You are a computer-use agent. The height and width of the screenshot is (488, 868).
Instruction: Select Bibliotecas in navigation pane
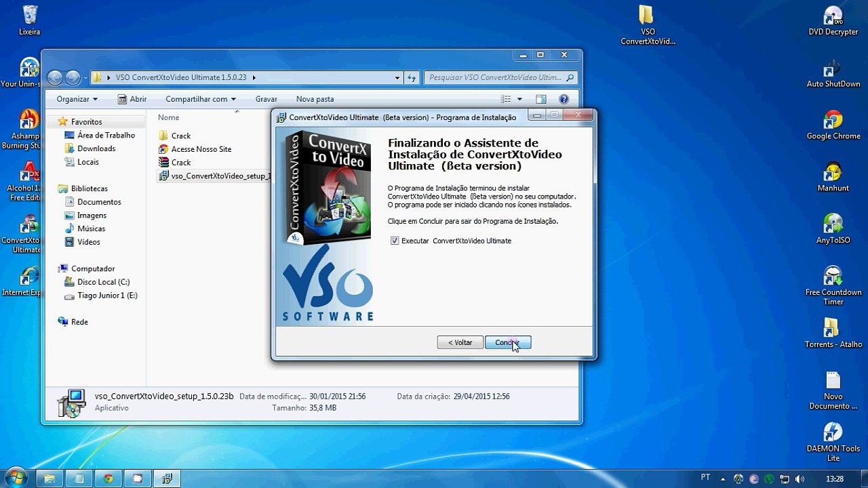pyautogui.click(x=89, y=188)
